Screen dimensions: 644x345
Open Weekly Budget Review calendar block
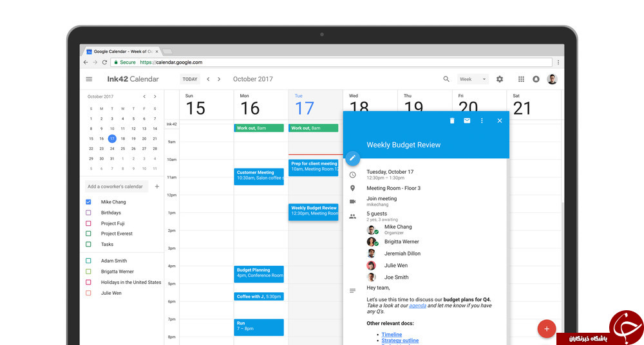click(x=314, y=212)
